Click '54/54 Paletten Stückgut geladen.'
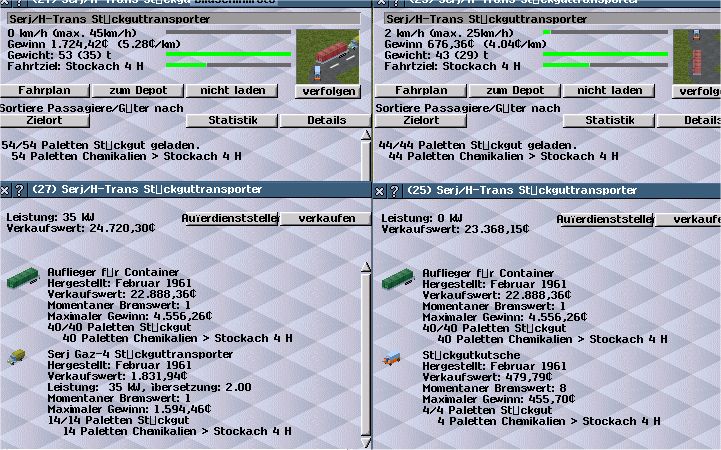 pyautogui.click(x=101, y=145)
